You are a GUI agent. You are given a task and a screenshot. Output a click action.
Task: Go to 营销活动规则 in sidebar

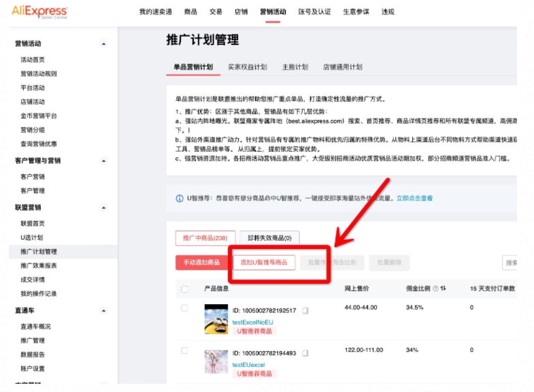[39, 74]
